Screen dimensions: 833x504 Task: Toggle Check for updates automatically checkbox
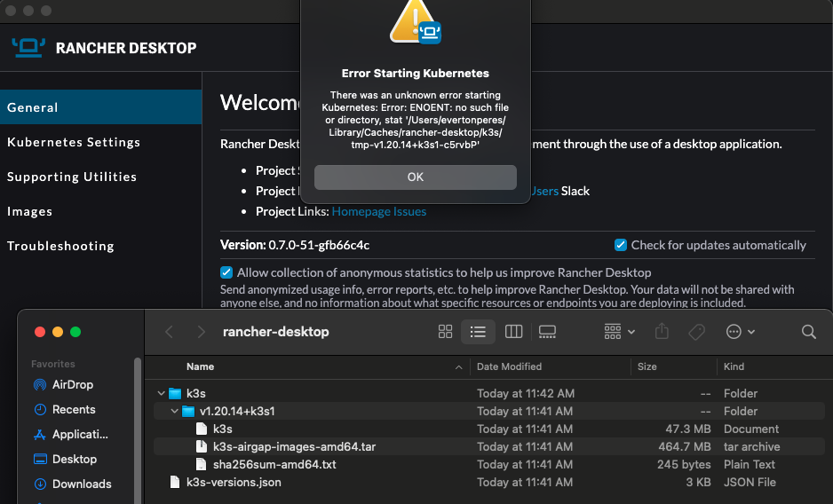(x=620, y=245)
